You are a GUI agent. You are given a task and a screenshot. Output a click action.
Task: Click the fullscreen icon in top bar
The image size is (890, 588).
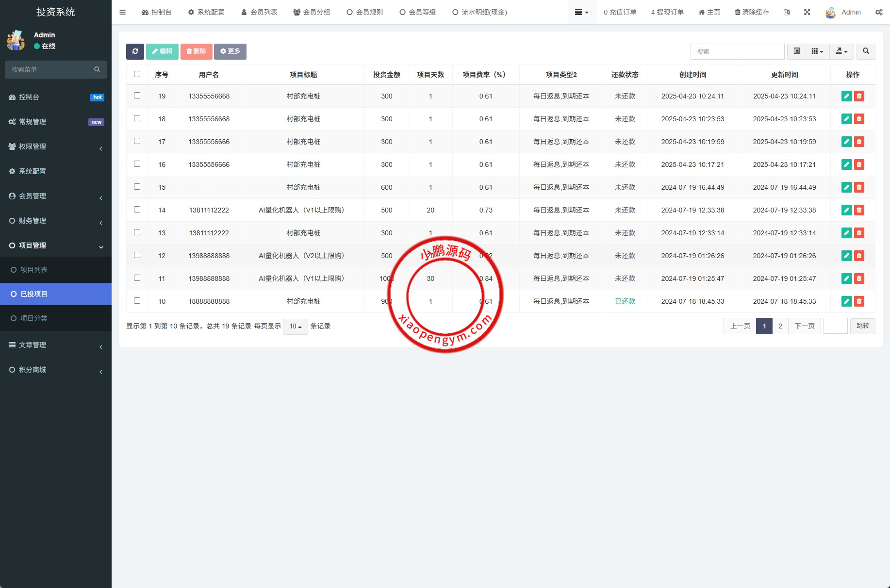tap(807, 12)
